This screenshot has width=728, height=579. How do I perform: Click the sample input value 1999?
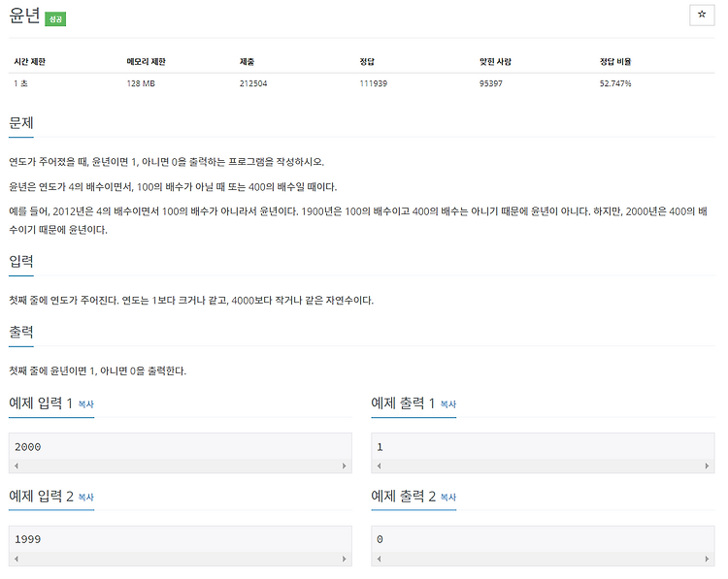coord(28,539)
